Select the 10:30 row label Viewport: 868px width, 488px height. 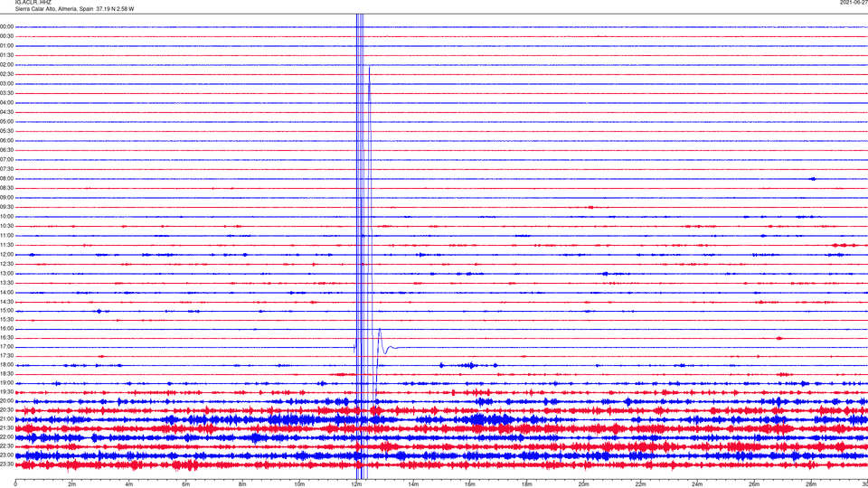click(6, 226)
